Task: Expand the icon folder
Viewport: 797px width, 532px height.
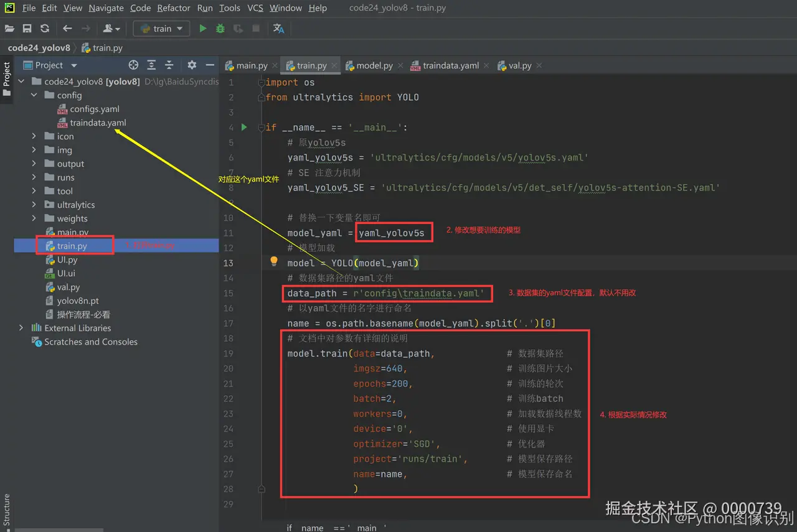Action: pyautogui.click(x=34, y=136)
